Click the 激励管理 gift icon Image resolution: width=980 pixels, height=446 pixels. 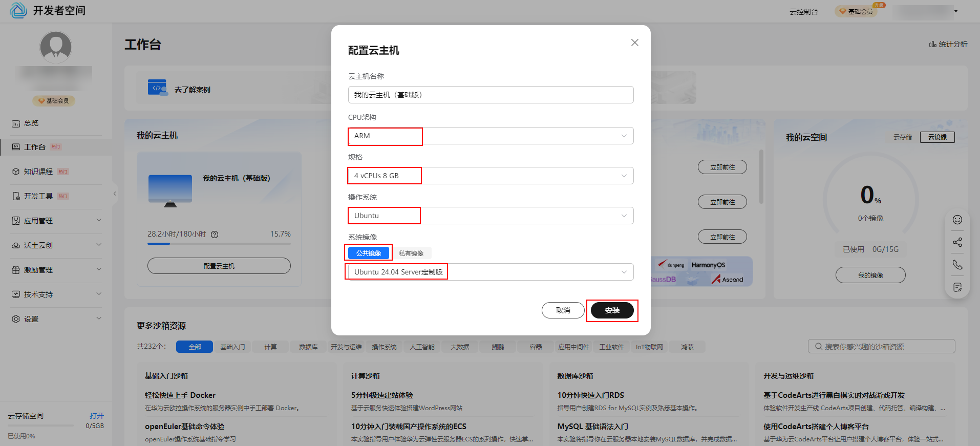click(16, 270)
